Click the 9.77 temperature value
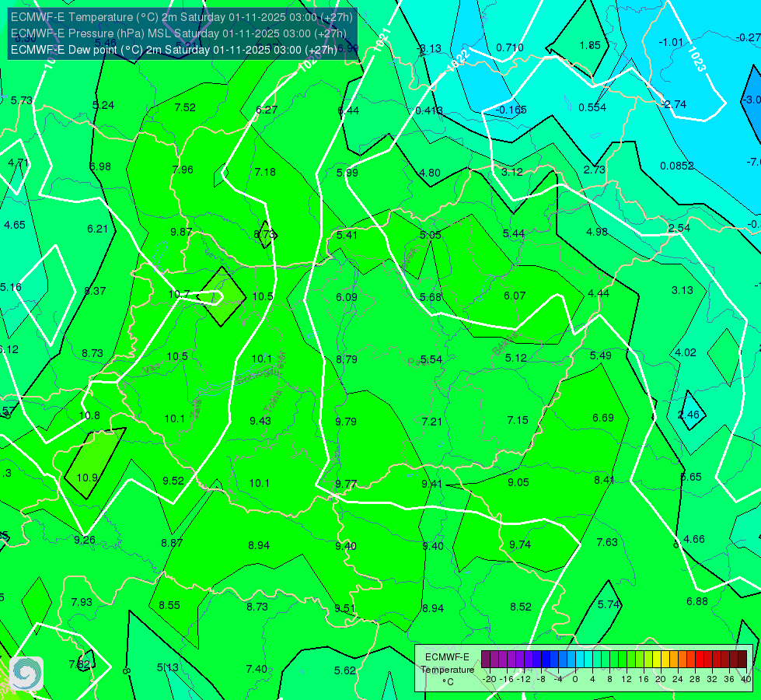This screenshot has width=761, height=700. [346, 484]
